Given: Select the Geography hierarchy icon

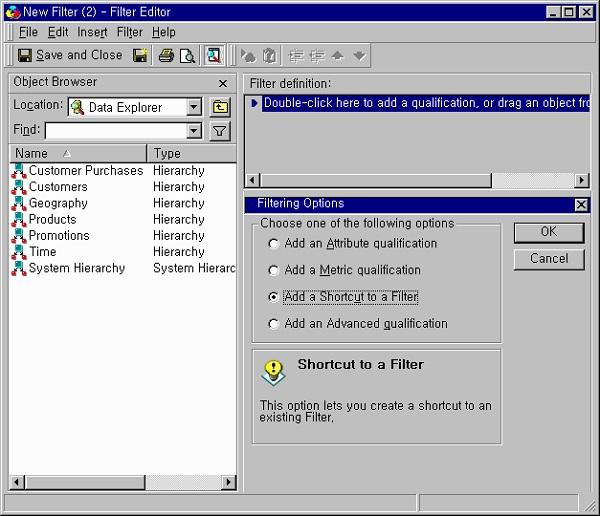Looking at the screenshot, I should [18, 203].
